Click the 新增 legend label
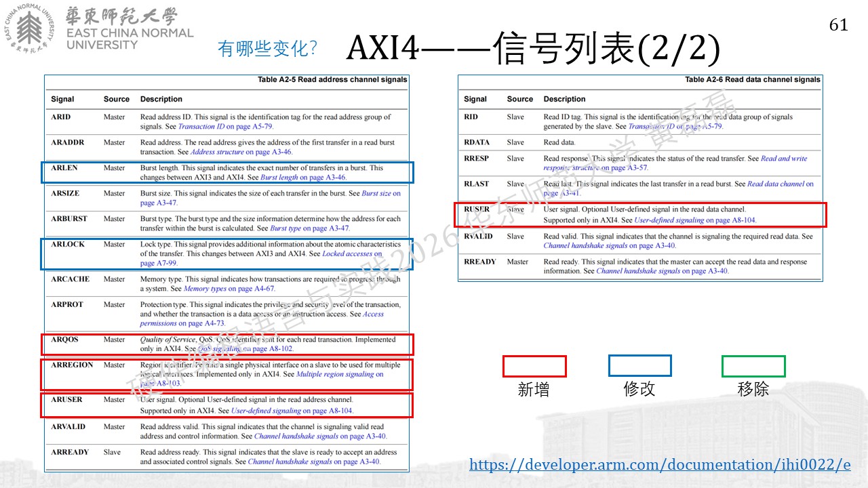 pyautogui.click(x=534, y=389)
